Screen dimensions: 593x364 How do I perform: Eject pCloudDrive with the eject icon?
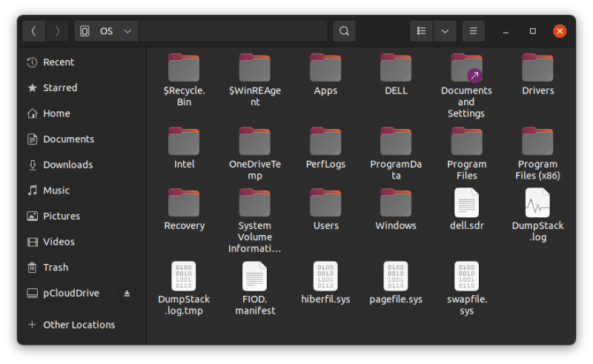127,294
